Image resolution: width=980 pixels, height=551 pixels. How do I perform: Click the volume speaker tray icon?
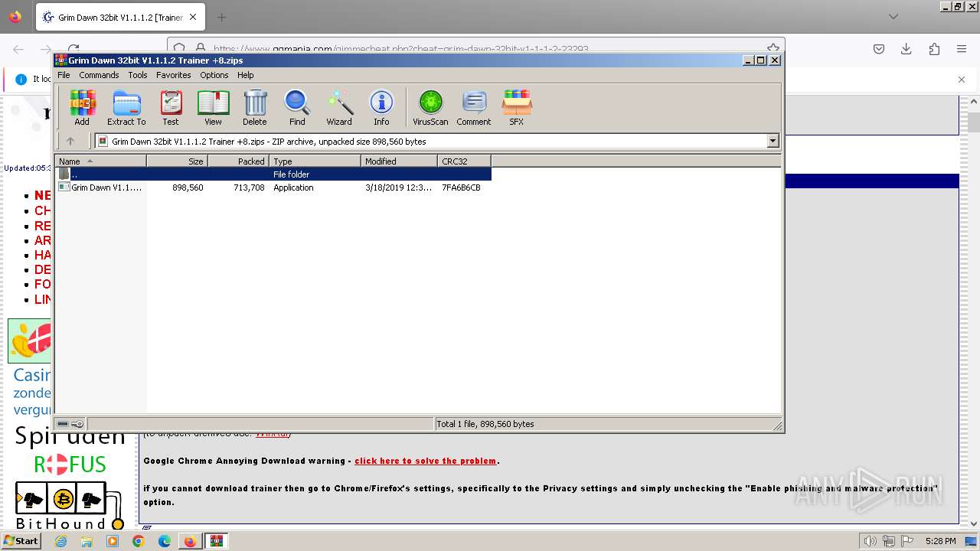(870, 541)
